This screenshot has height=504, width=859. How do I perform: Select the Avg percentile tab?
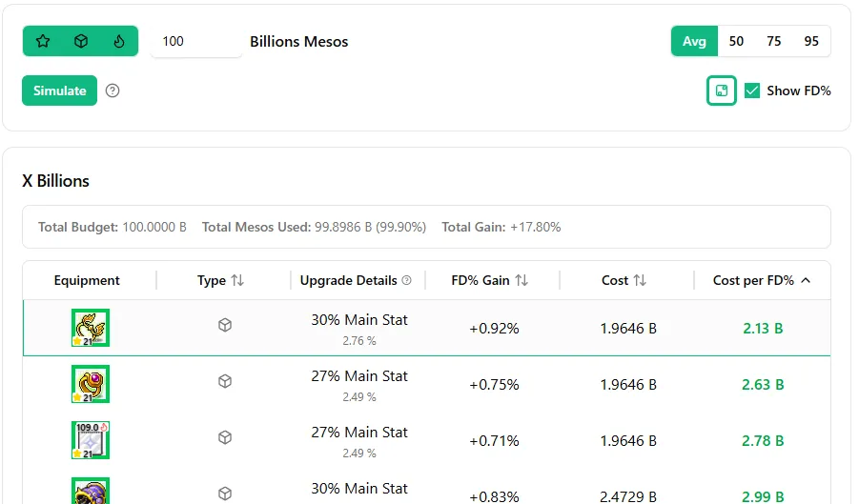pyautogui.click(x=694, y=41)
